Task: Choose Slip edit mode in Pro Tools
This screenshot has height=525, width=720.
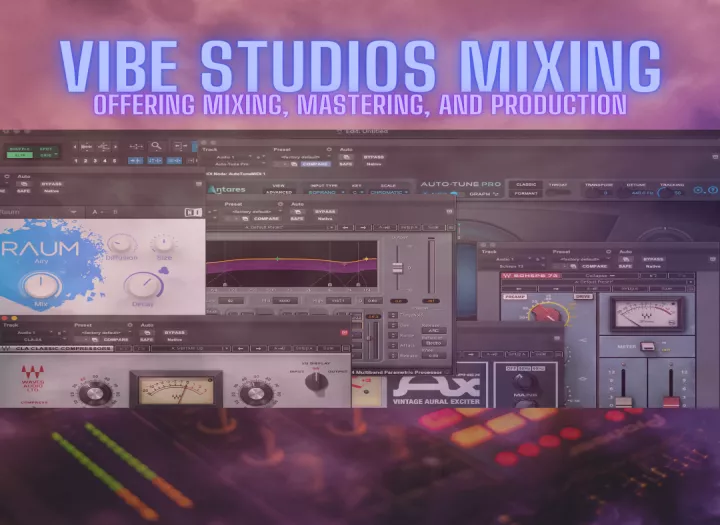Action: (x=20, y=155)
